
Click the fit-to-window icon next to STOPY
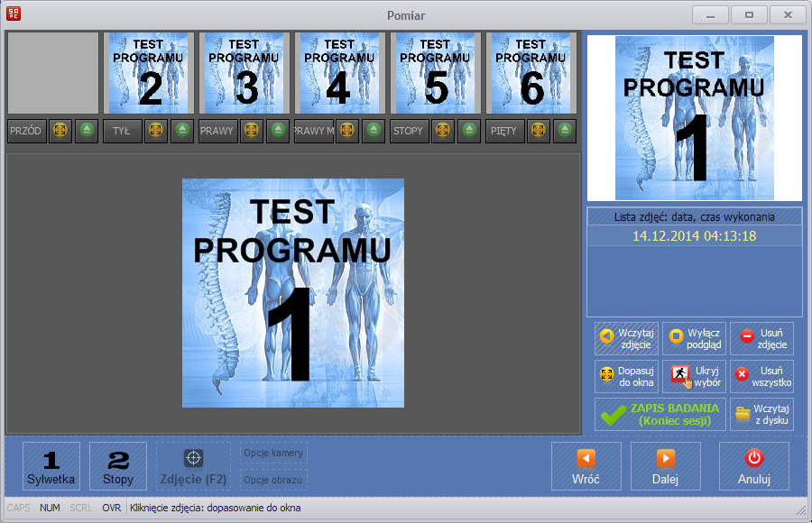[x=443, y=131]
